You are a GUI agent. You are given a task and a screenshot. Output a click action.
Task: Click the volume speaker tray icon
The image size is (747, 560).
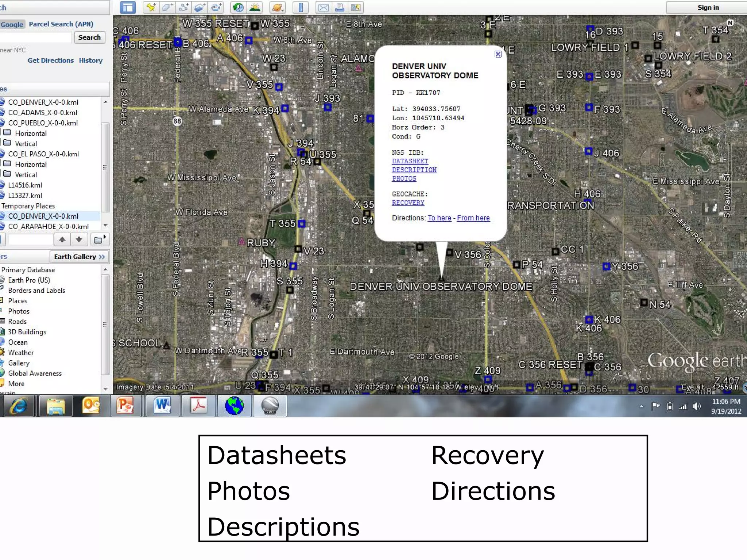click(x=697, y=406)
